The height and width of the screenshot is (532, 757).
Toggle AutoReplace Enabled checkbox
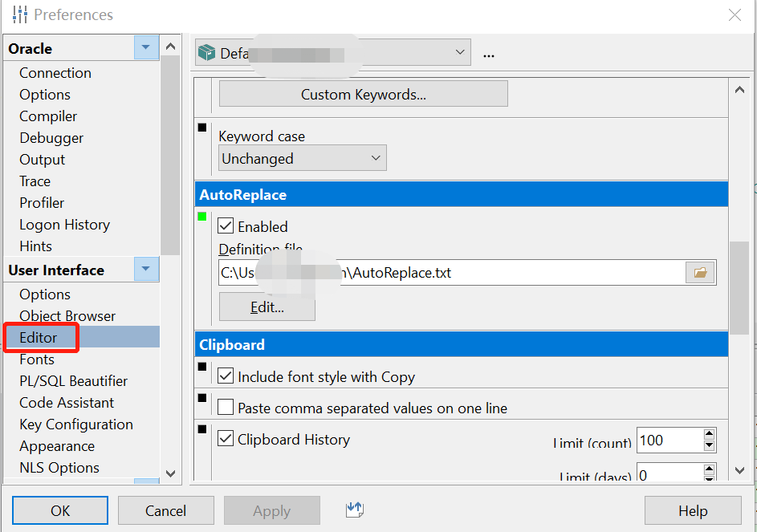226,226
